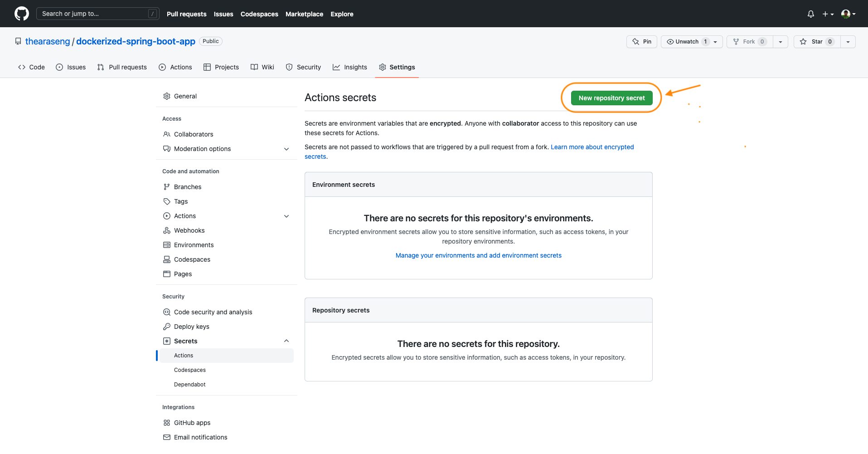Expand sidebar Actions chevron
This screenshot has width=868, height=454.
point(286,216)
